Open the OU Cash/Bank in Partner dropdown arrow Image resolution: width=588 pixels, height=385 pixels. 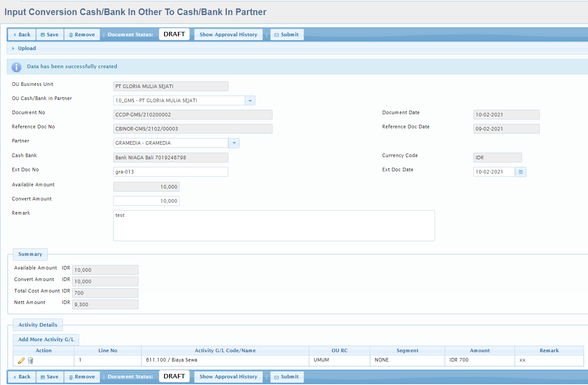[250, 100]
